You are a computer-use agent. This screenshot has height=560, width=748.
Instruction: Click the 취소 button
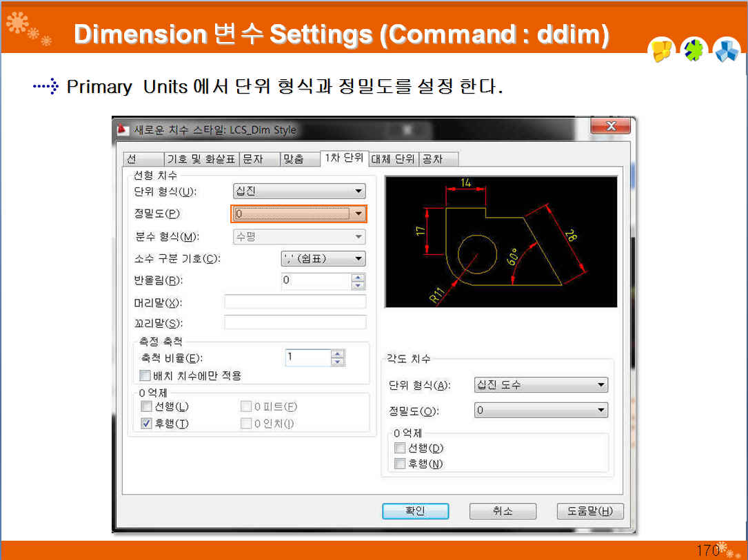click(x=503, y=511)
